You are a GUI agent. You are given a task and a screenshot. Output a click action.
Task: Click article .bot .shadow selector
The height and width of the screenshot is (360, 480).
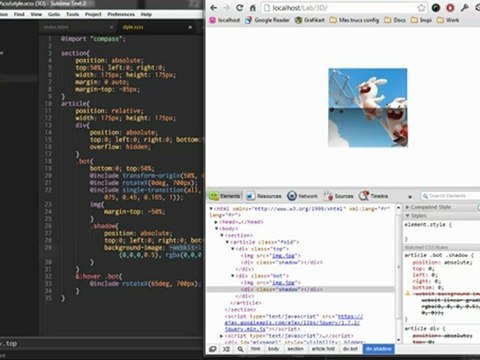(x=438, y=255)
